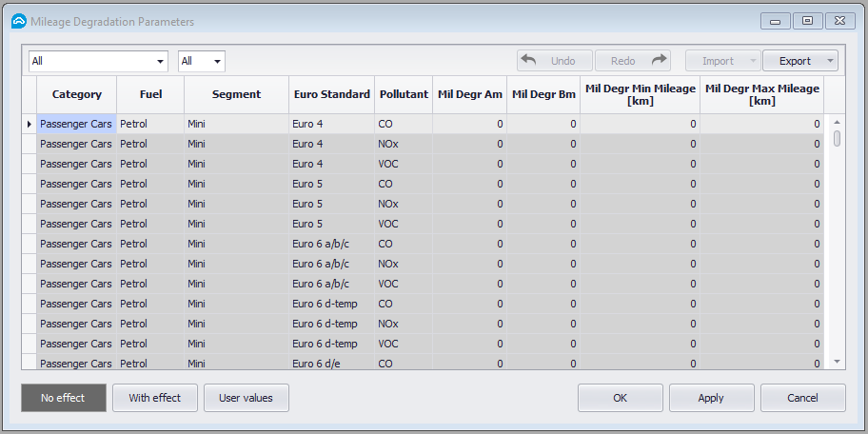Select the 'No effect' preset toggle
868x434 pixels.
[63, 398]
